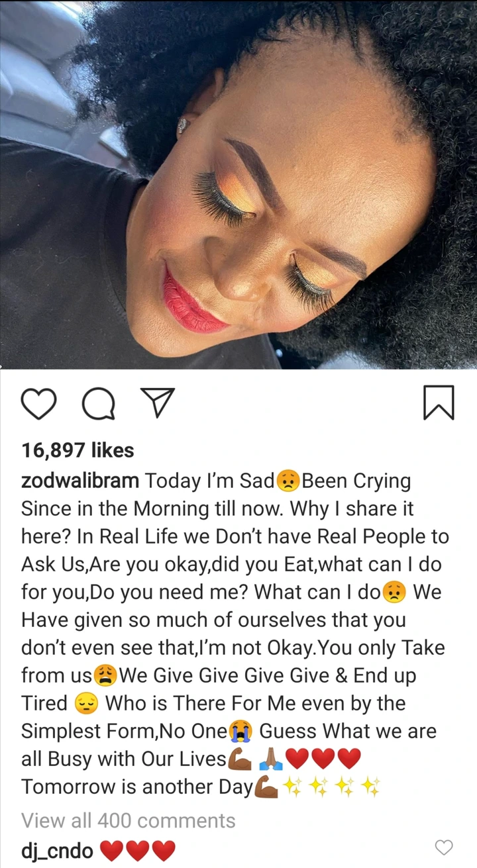The image size is (477, 868).
Task: Tap the pensive emoji after Tired
Action: click(x=87, y=703)
